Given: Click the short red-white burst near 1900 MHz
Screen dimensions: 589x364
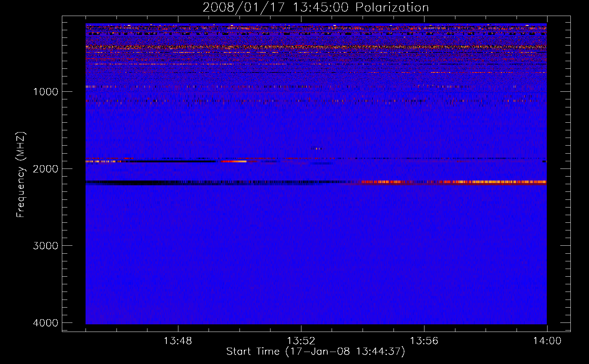Looking at the screenshot, I should click(233, 161).
